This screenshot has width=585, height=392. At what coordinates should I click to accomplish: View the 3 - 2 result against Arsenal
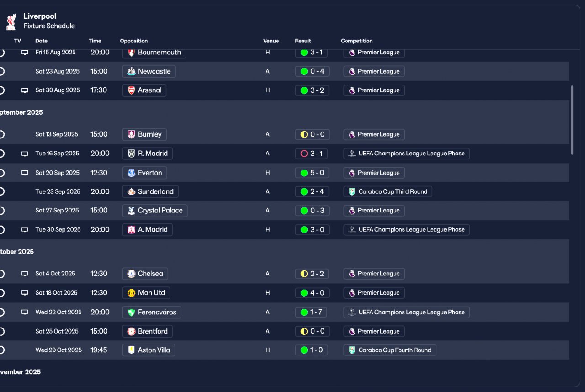pos(312,90)
